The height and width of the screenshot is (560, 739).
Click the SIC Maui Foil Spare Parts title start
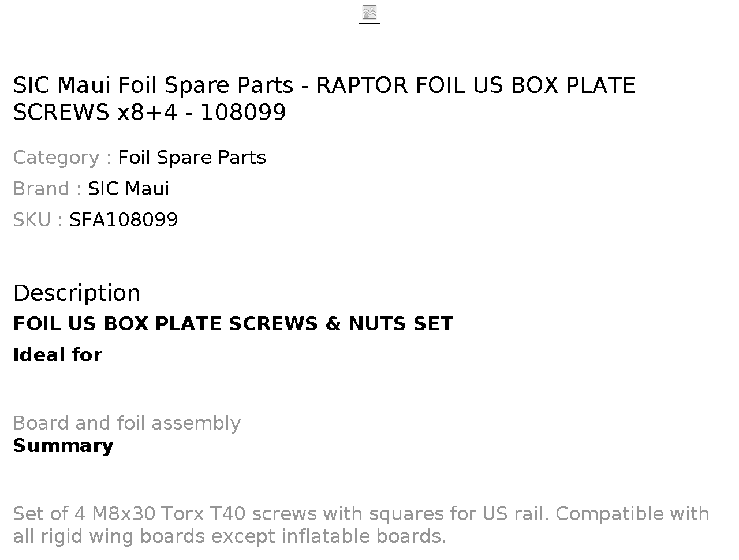tap(153, 85)
